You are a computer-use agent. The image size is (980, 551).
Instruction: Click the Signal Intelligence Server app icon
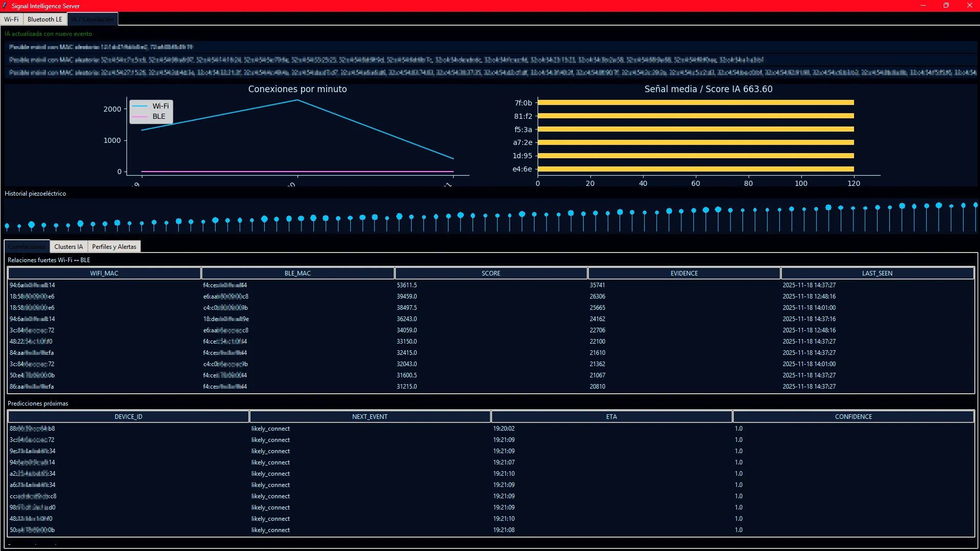pos(5,6)
